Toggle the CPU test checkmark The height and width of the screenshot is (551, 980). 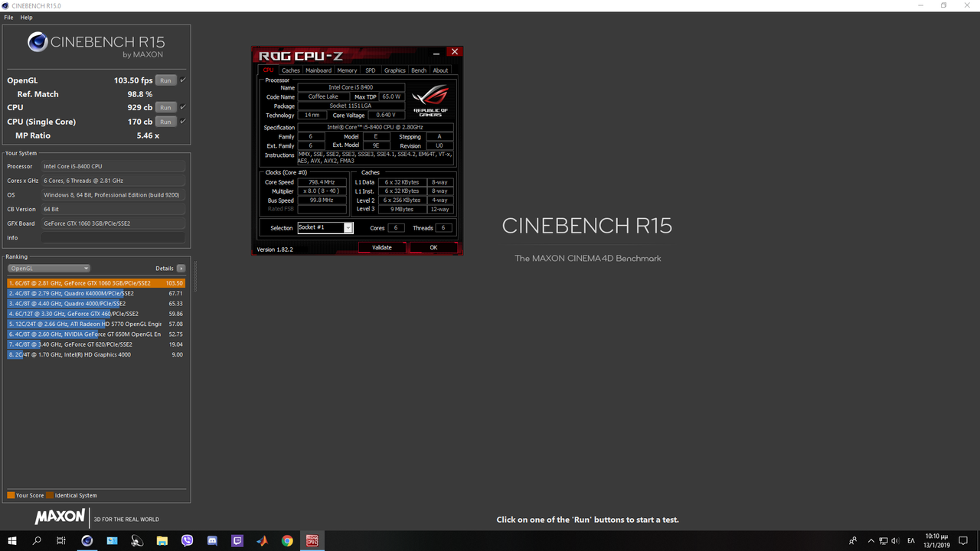pos(183,107)
